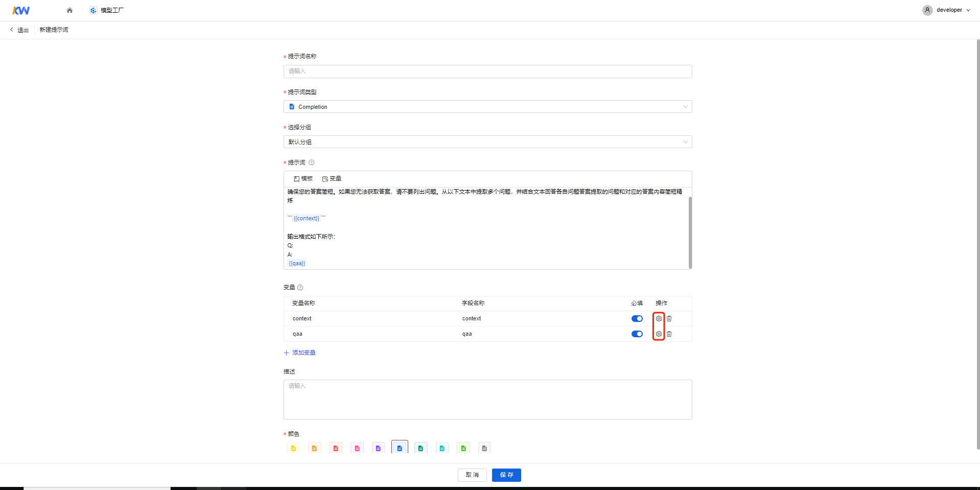Click 模板 in the prompt editor toolbar
This screenshot has width=980, height=490.
(303, 179)
